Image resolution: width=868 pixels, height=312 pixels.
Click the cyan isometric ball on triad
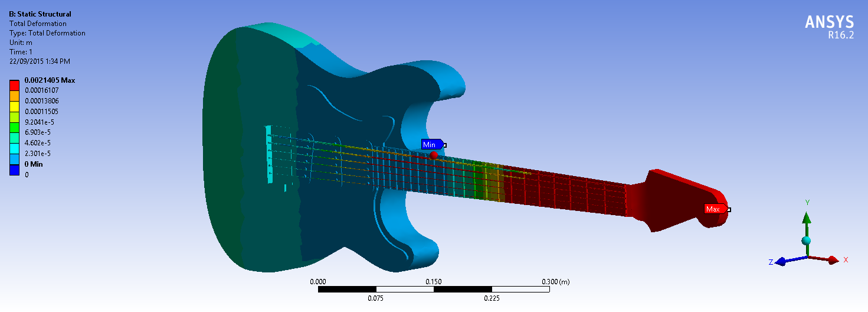(806, 240)
